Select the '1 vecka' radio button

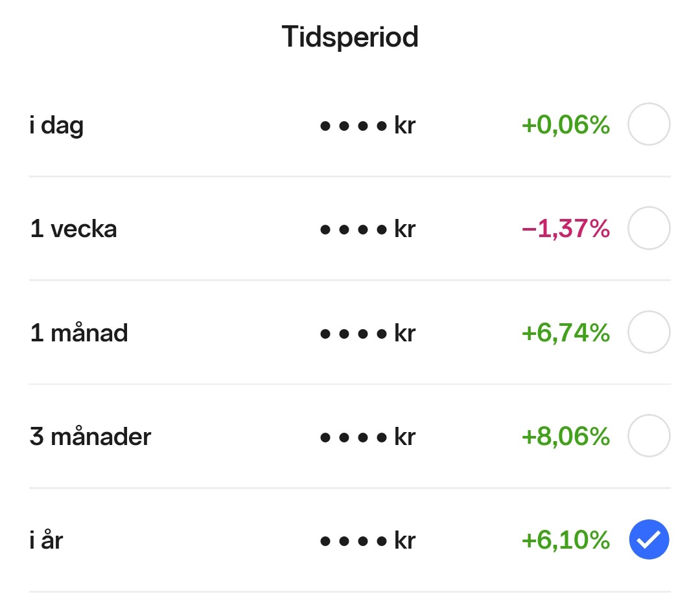[649, 228]
